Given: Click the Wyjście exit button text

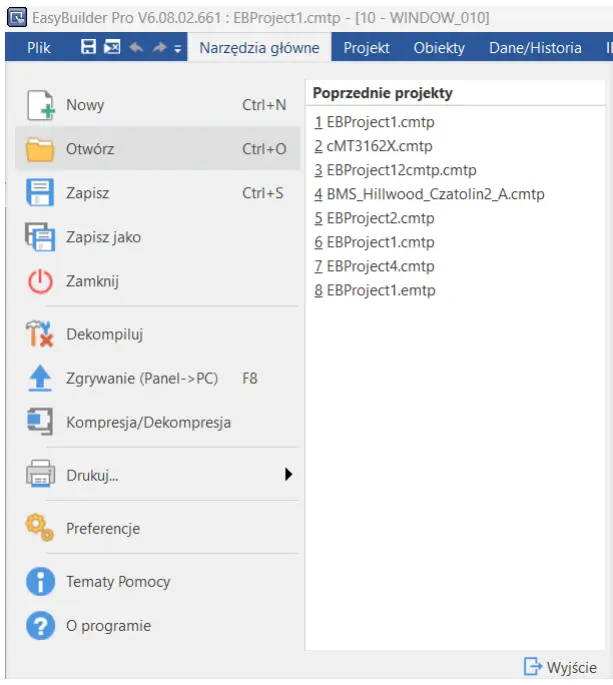Looking at the screenshot, I should 571,668.
